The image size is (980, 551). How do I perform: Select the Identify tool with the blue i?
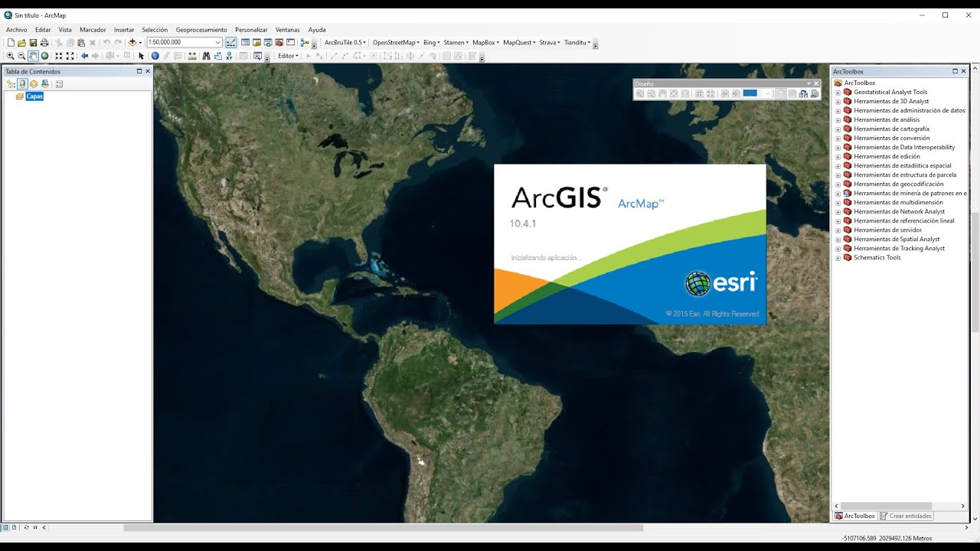(155, 56)
